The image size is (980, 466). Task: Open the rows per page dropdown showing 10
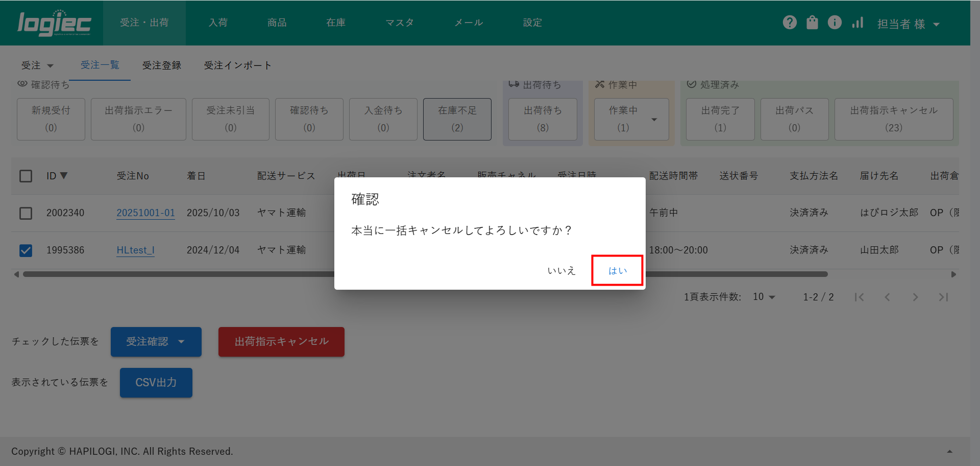coord(764,297)
